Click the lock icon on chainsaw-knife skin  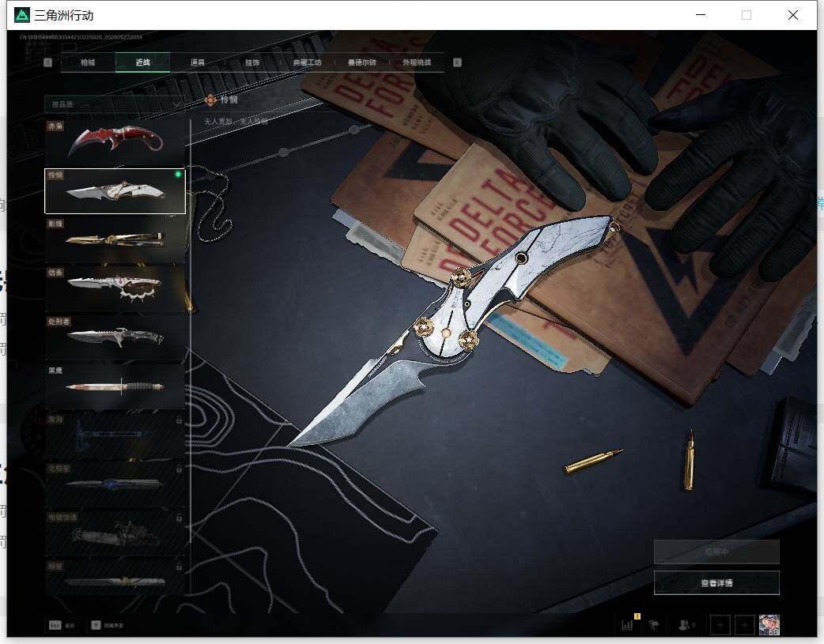(x=179, y=518)
